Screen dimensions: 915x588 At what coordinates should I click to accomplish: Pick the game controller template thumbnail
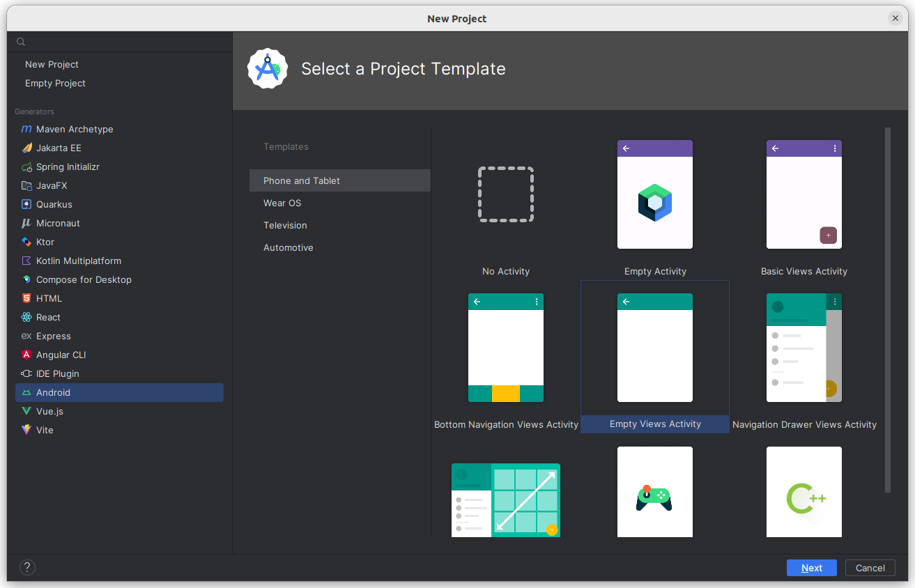coord(655,492)
